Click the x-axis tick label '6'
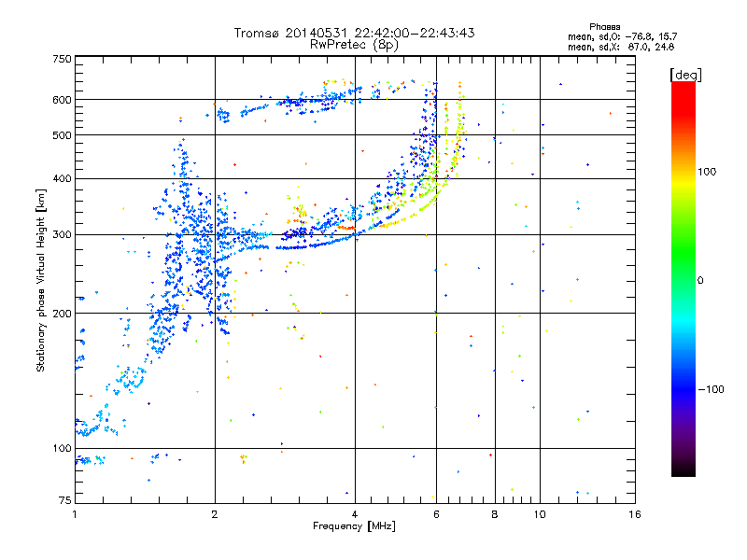 coord(436,514)
